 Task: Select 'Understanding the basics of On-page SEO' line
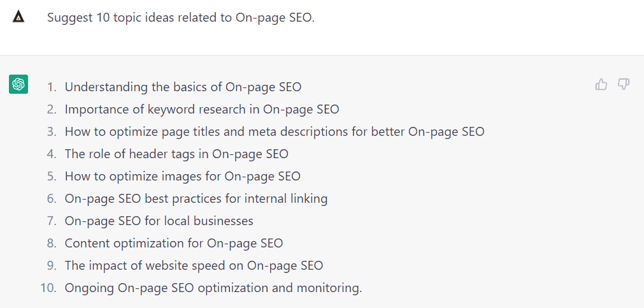coord(183,87)
